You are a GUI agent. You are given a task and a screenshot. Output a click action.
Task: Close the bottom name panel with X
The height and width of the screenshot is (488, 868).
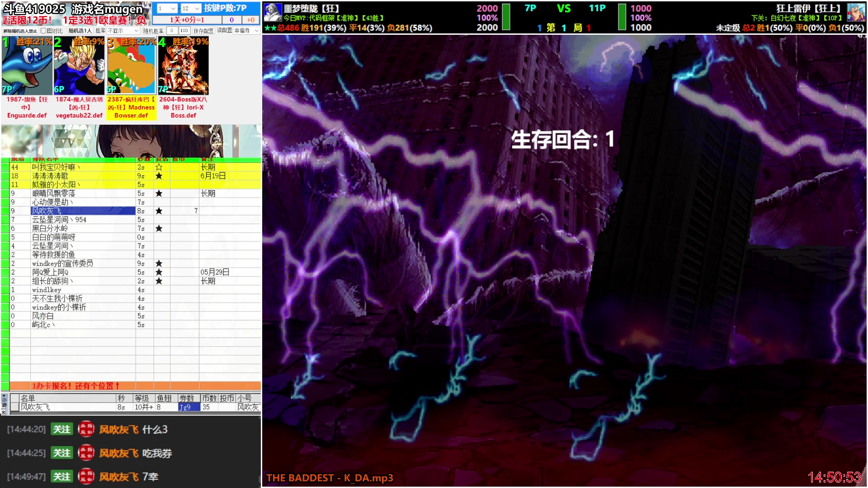tap(4, 412)
